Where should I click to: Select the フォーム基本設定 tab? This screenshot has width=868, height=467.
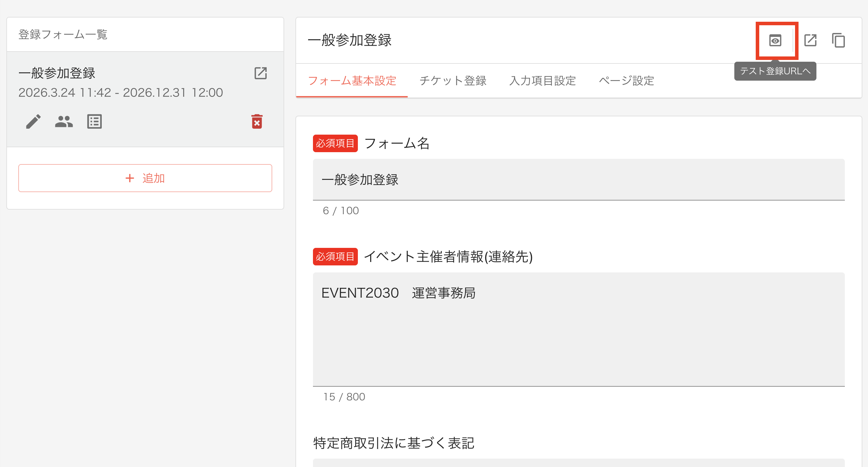[x=352, y=81]
